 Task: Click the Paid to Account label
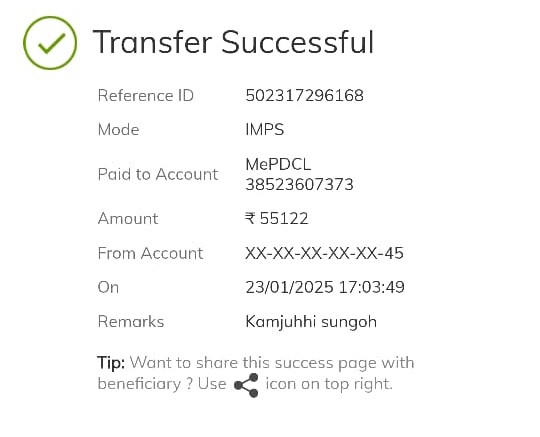(x=158, y=174)
